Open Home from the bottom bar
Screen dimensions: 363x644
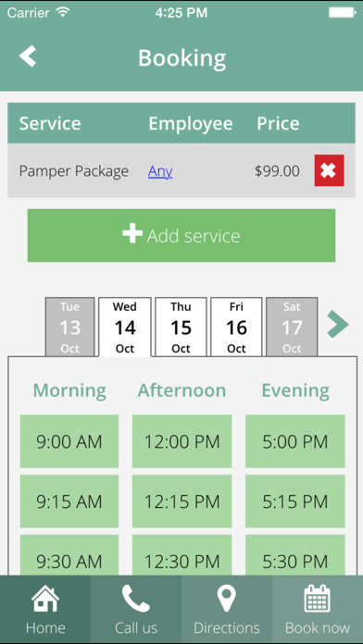click(x=45, y=610)
